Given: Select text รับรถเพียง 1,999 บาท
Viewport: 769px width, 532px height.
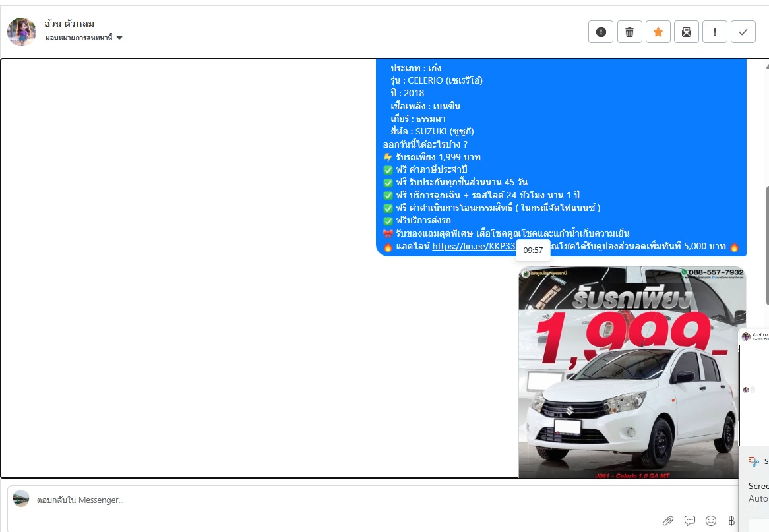Looking at the screenshot, I should tap(438, 157).
